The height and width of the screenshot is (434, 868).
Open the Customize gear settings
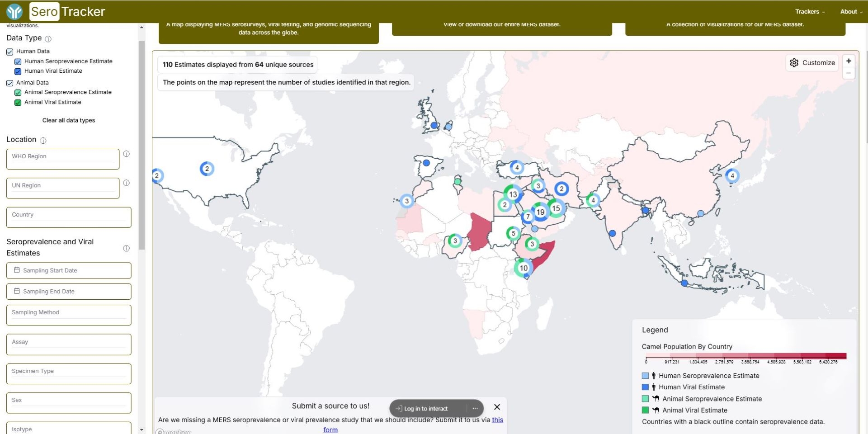[x=794, y=63]
